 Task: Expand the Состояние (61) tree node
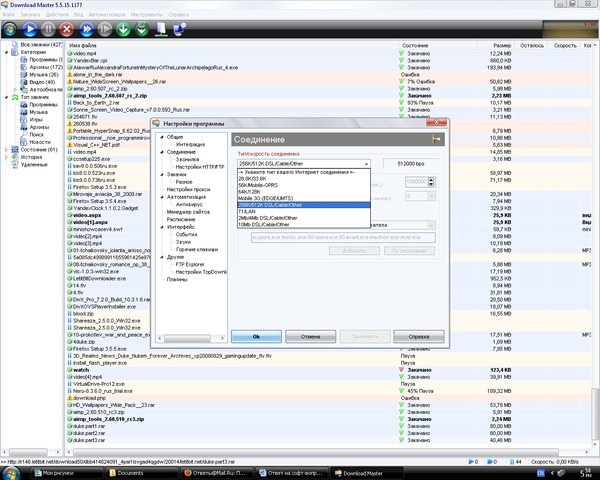pos(6,150)
